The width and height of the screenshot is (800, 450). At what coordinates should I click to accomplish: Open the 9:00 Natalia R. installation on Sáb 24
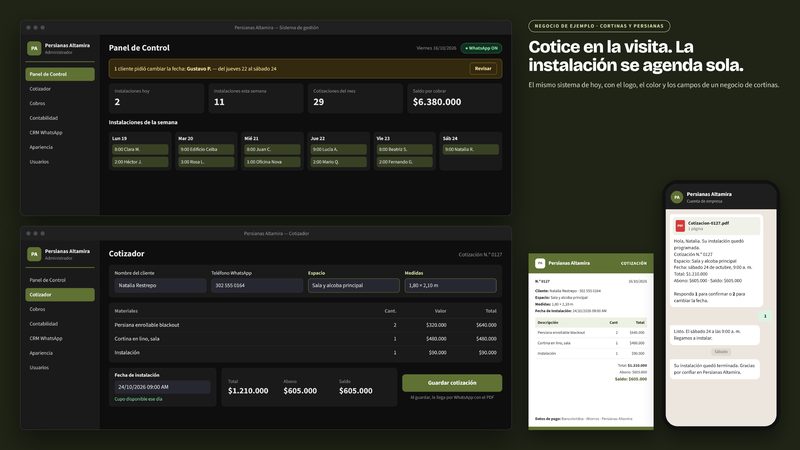tap(470, 149)
